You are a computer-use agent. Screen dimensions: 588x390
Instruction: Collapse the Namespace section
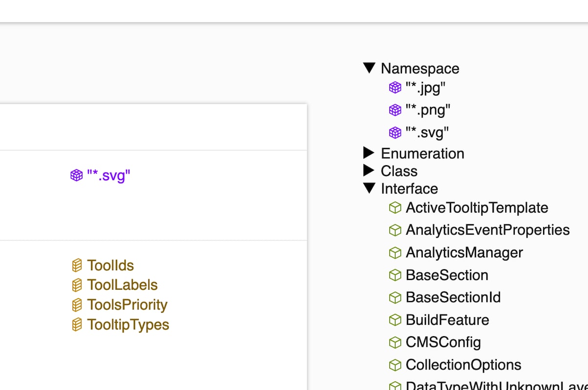(x=369, y=68)
